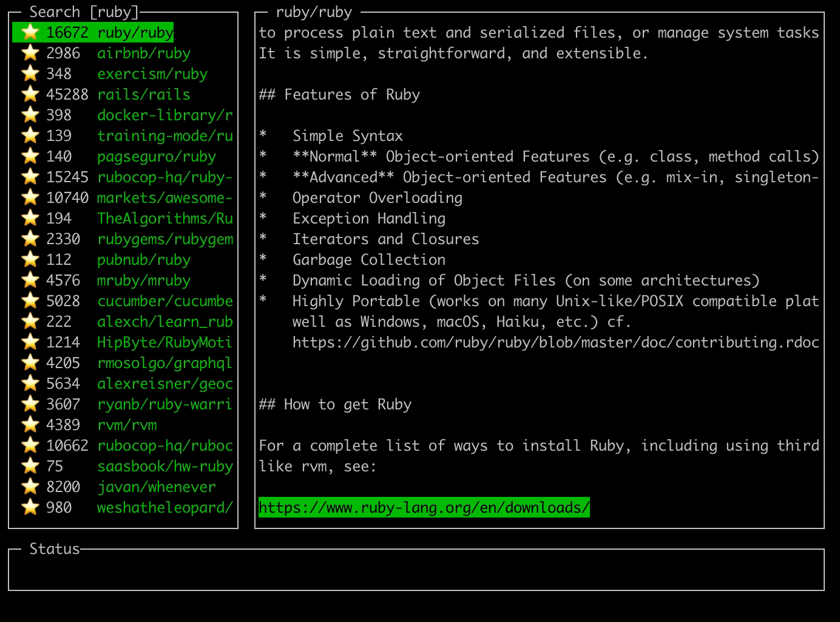This screenshot has width=840, height=622.
Task: Click the star icon next to pubnub/ruby
Action: (x=30, y=259)
